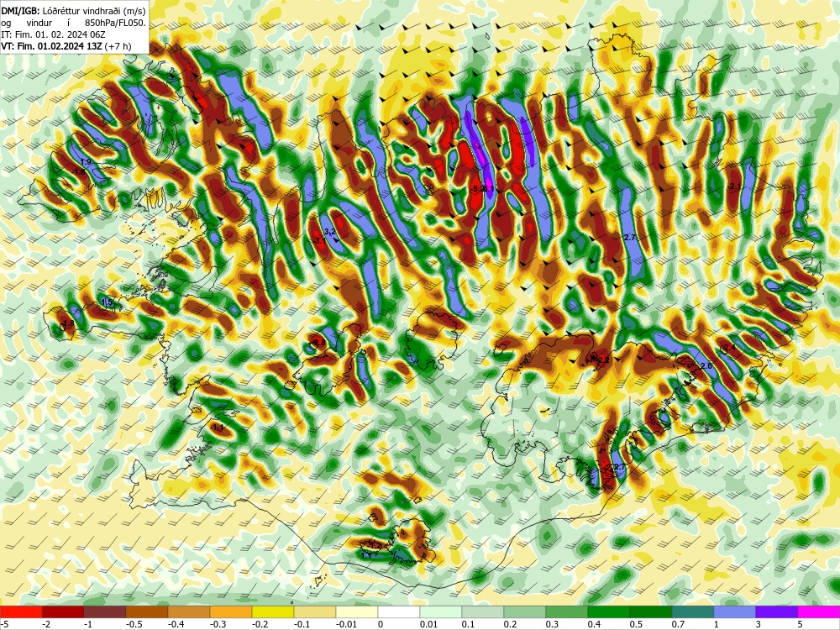Viewport: 840px width, 630px height.
Task: Choose the periwinkle blue swatch above 1
Action: [x=735, y=612]
